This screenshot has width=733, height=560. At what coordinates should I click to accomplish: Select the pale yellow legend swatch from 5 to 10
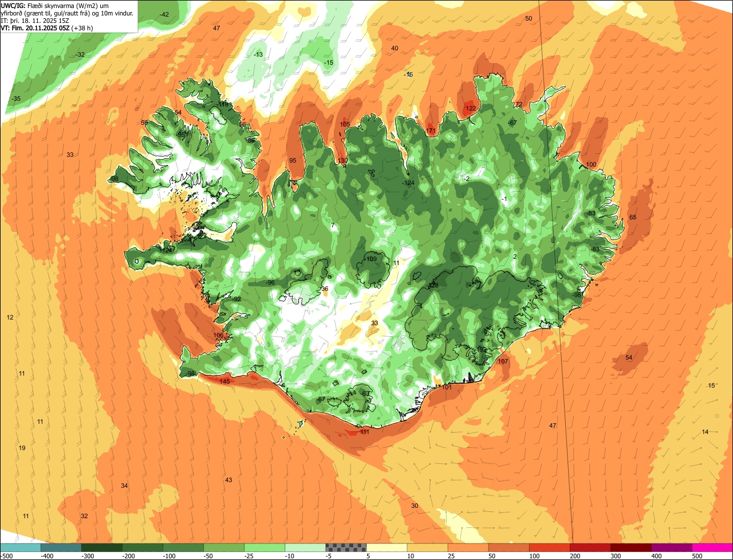point(387,547)
